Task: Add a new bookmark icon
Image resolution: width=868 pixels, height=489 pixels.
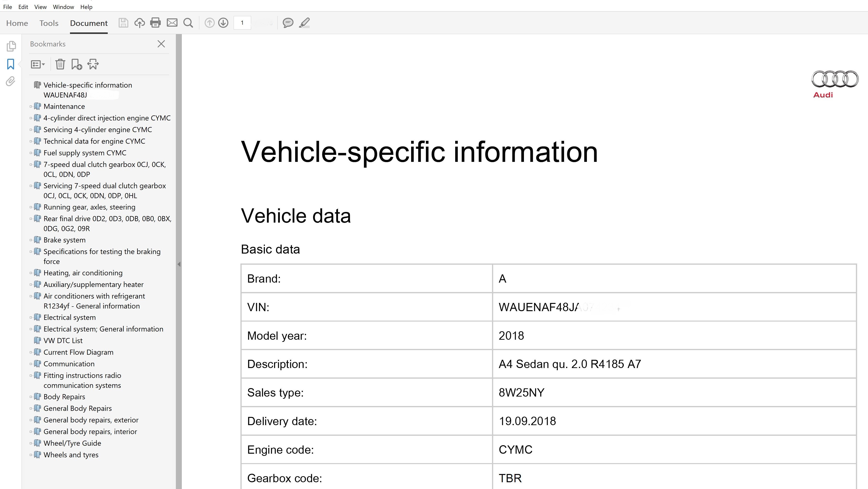Action: tap(77, 64)
